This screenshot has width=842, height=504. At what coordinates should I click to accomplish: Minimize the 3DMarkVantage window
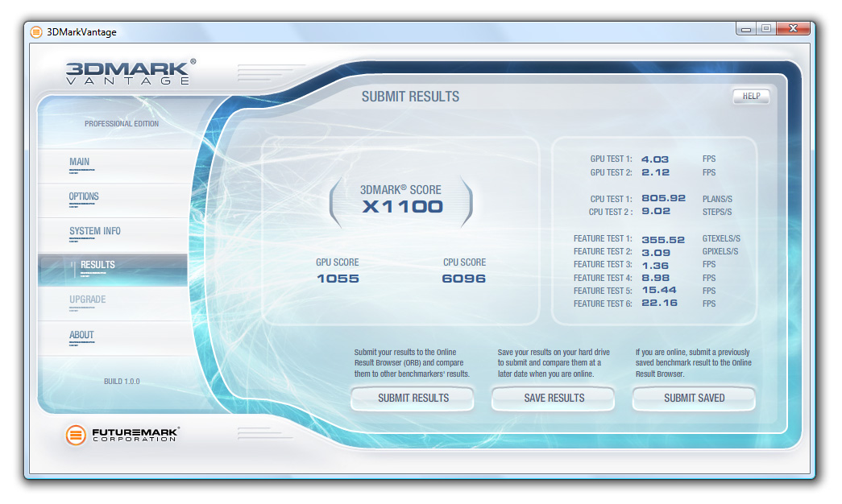tap(746, 29)
